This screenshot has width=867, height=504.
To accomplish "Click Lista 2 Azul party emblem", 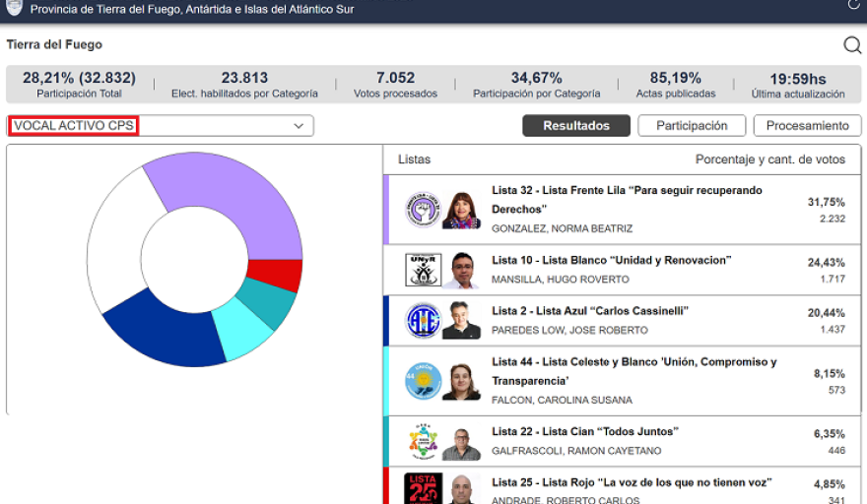I will (x=423, y=321).
